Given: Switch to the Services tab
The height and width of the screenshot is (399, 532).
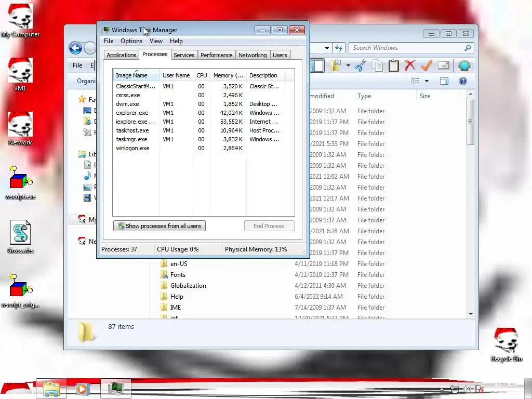Looking at the screenshot, I should tap(184, 55).
